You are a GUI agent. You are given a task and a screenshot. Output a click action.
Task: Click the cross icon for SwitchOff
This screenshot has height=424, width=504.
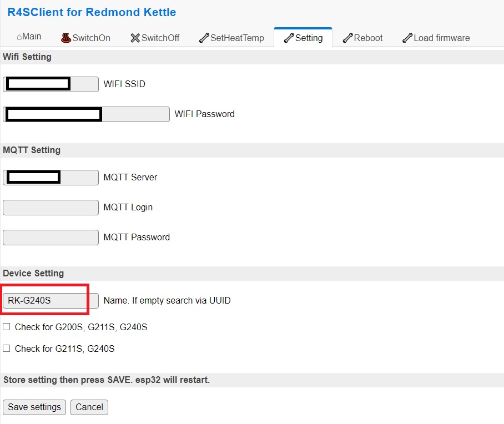pos(135,38)
